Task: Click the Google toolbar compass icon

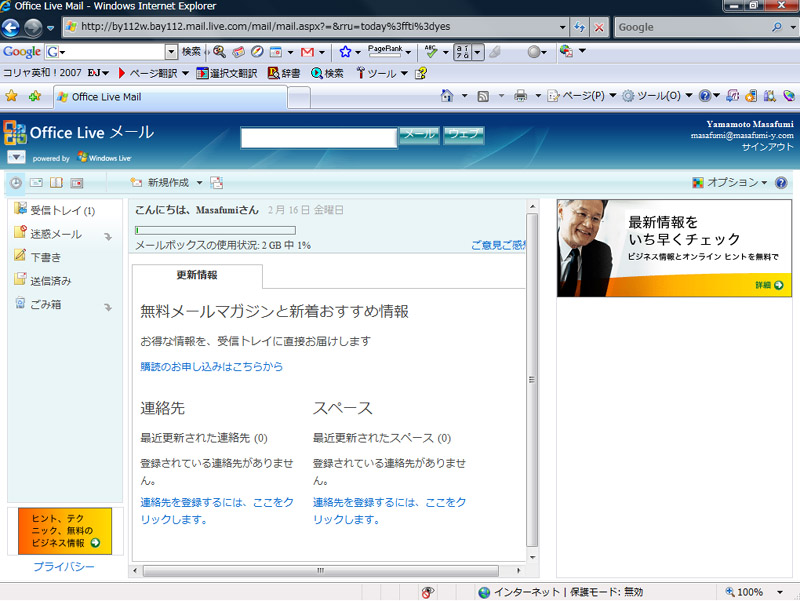Action: click(257, 52)
